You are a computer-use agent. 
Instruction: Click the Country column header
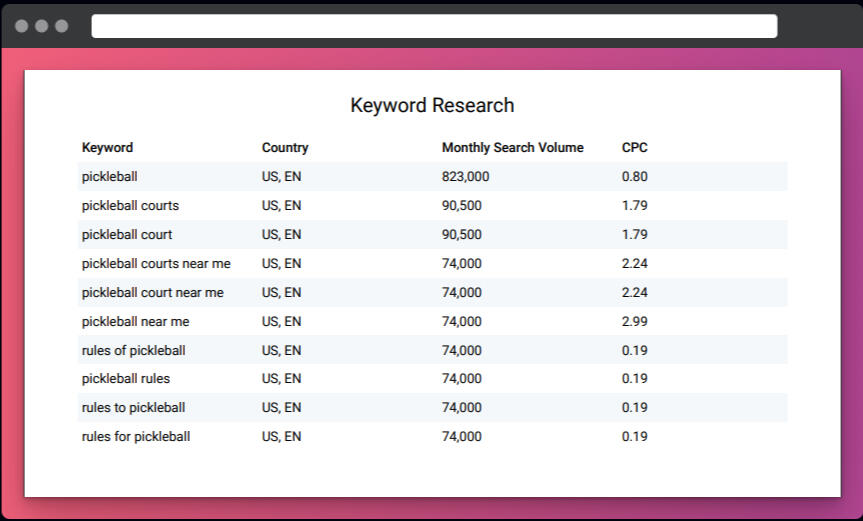click(285, 148)
